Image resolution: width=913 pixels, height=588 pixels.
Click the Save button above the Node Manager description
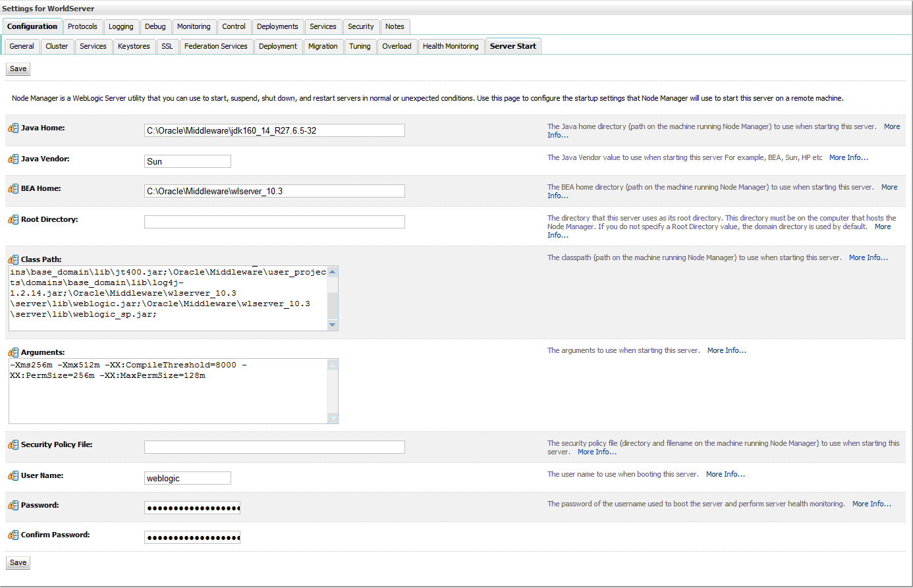pyautogui.click(x=18, y=68)
